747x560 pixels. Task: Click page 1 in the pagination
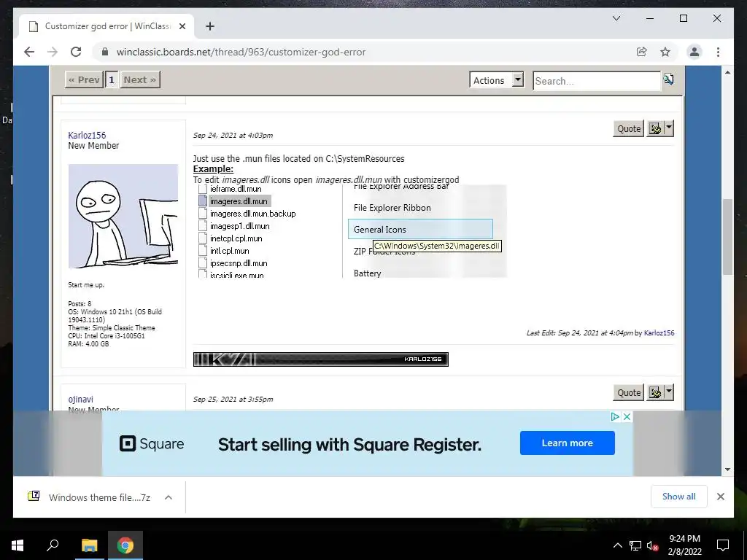click(x=112, y=79)
